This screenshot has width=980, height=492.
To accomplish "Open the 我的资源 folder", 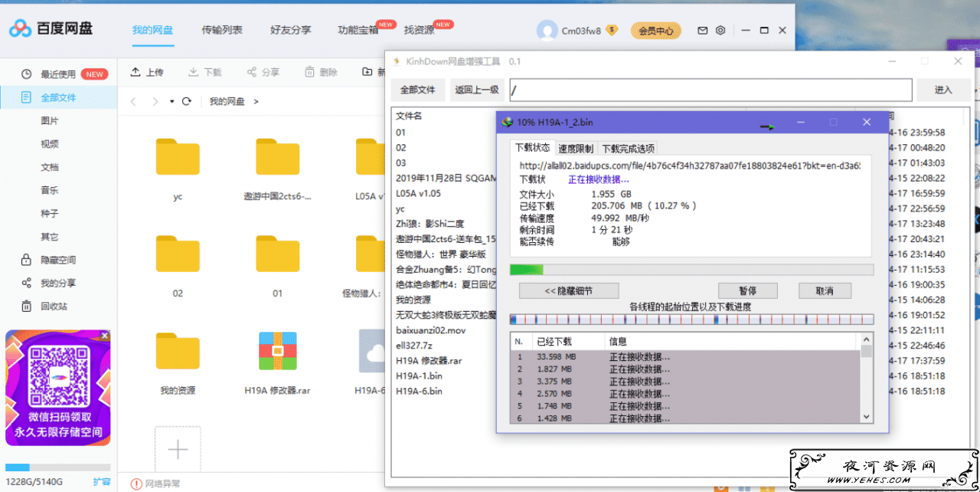I will 178,351.
